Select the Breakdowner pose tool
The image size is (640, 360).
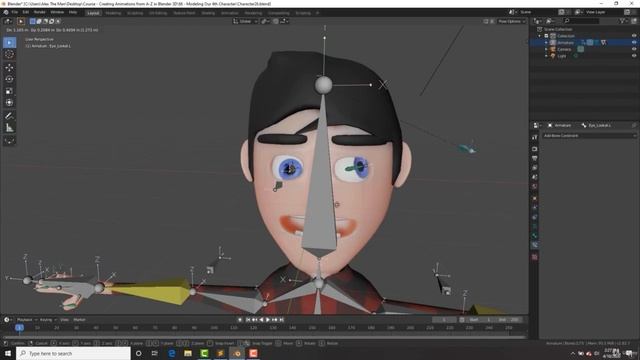click(9, 141)
